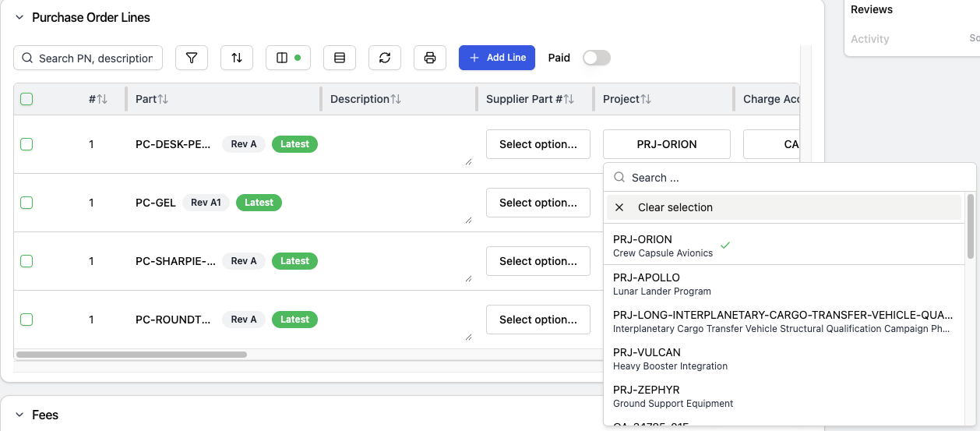Click part name PC-DESK-PE...

pyautogui.click(x=173, y=144)
